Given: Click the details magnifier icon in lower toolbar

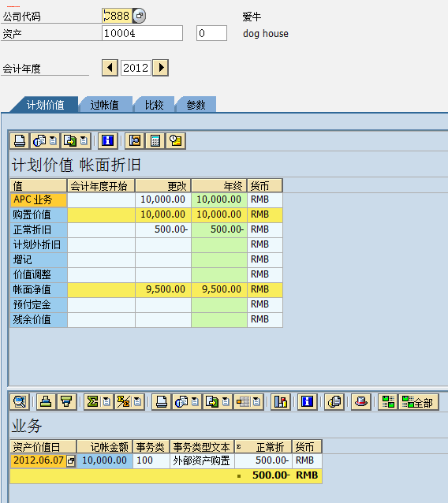Looking at the screenshot, I should coord(20,401).
